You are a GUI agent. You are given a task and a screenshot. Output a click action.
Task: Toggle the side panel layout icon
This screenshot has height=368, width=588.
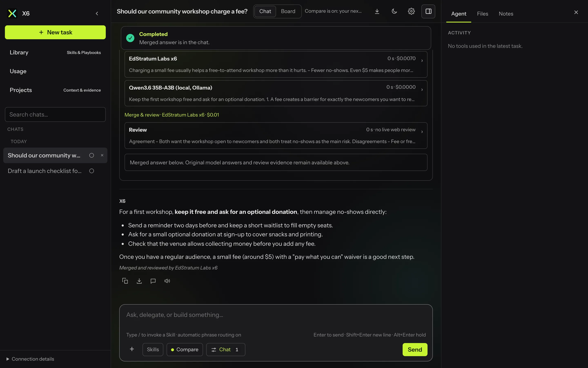click(x=428, y=11)
